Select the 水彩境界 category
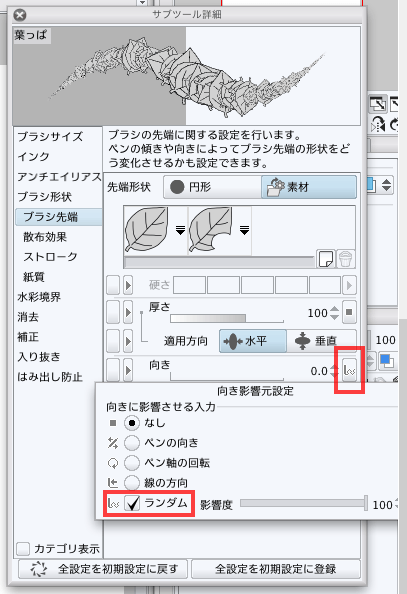 (x=39, y=297)
